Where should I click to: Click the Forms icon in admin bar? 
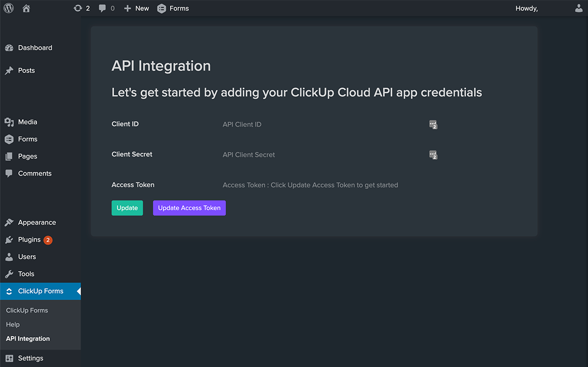point(162,8)
